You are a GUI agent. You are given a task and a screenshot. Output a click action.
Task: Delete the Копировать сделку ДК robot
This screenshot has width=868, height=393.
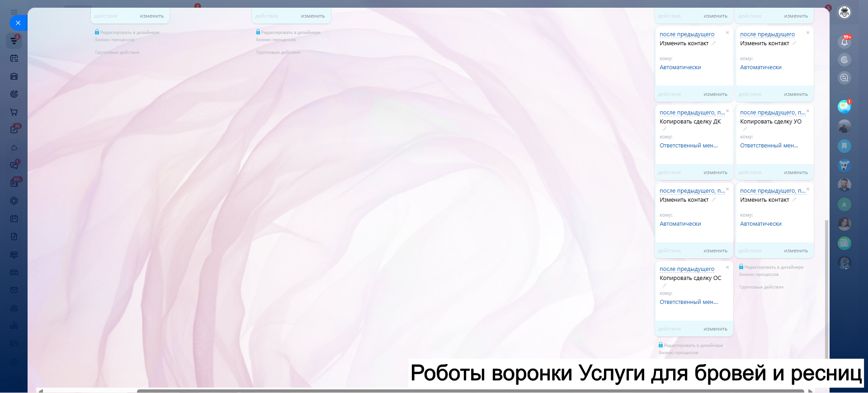(727, 111)
